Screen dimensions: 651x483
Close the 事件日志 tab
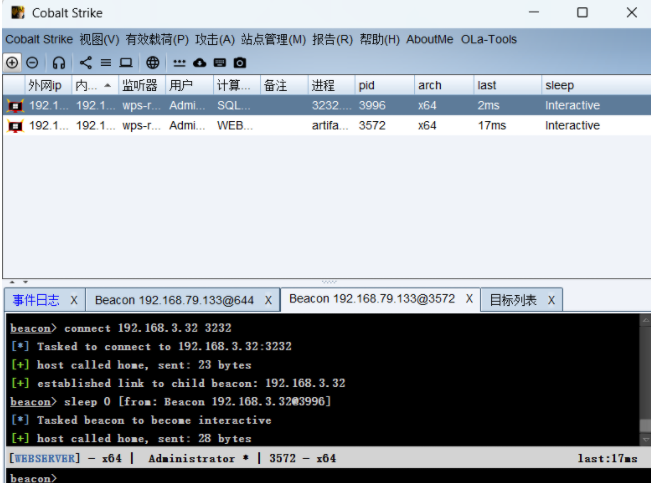[74, 300]
